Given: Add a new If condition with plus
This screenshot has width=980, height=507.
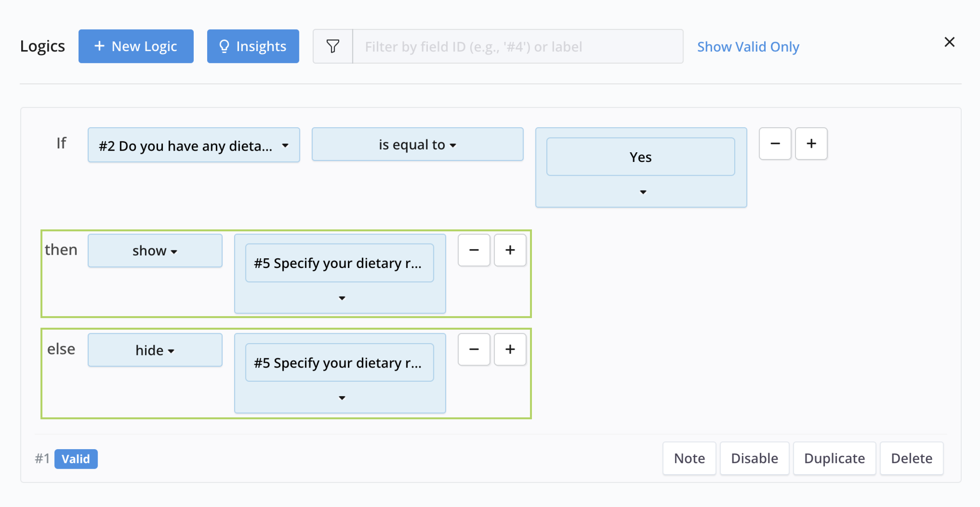Looking at the screenshot, I should (x=811, y=144).
